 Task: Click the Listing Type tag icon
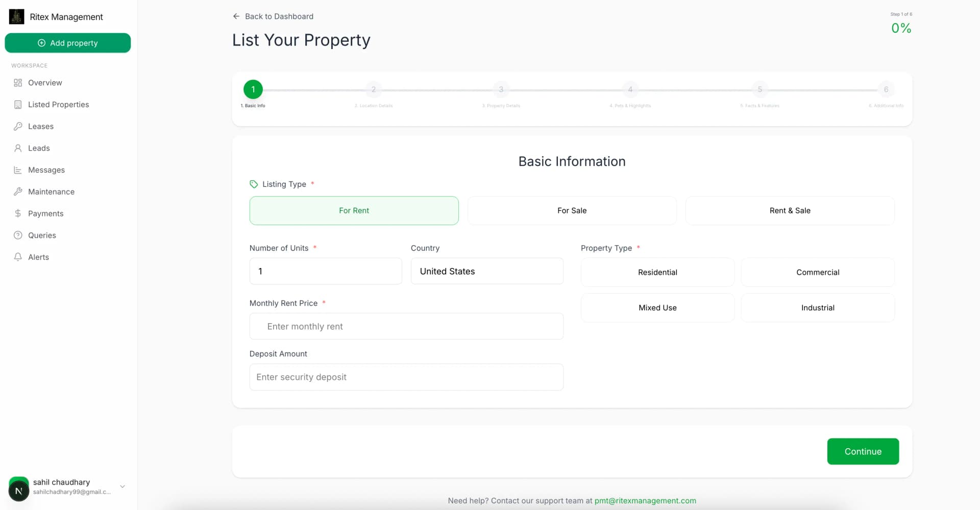254,184
